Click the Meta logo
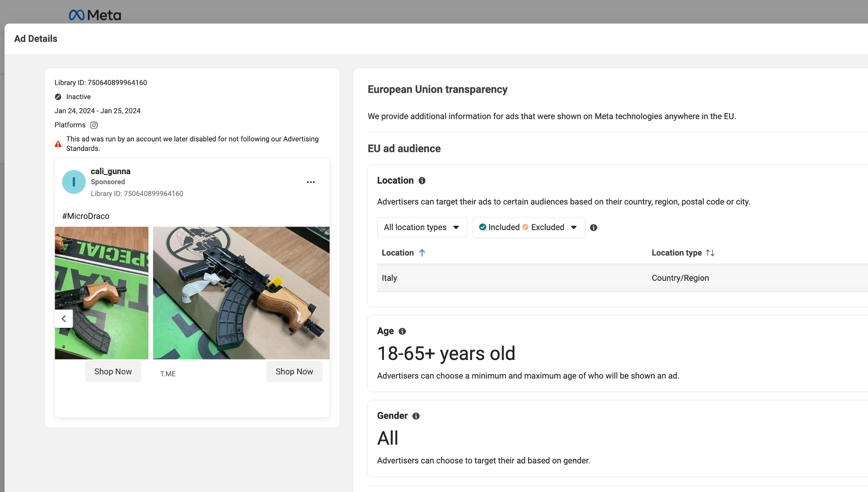This screenshot has width=868, height=492. (x=95, y=15)
